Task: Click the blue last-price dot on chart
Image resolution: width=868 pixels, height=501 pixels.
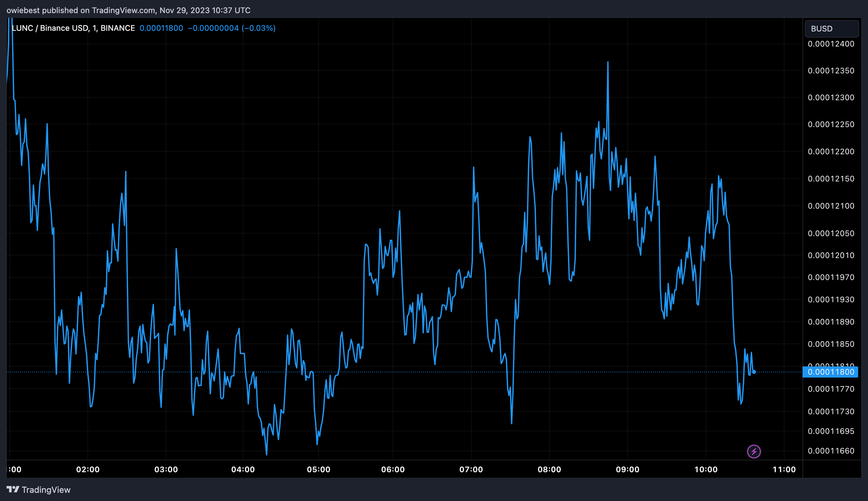Action: pos(754,372)
